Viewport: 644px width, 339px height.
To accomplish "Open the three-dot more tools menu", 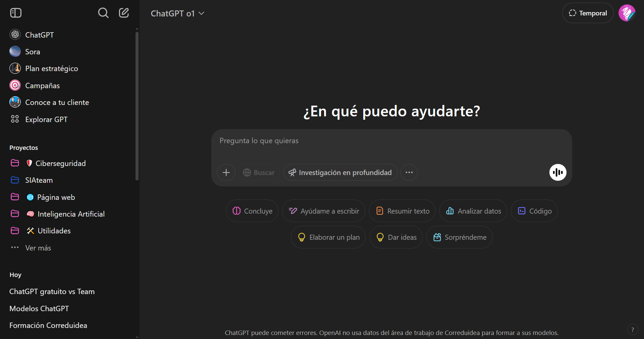I will pyautogui.click(x=409, y=172).
